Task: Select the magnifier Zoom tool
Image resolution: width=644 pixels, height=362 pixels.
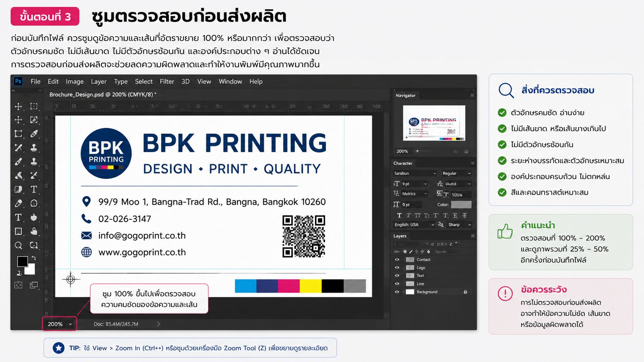Action: pyautogui.click(x=18, y=245)
